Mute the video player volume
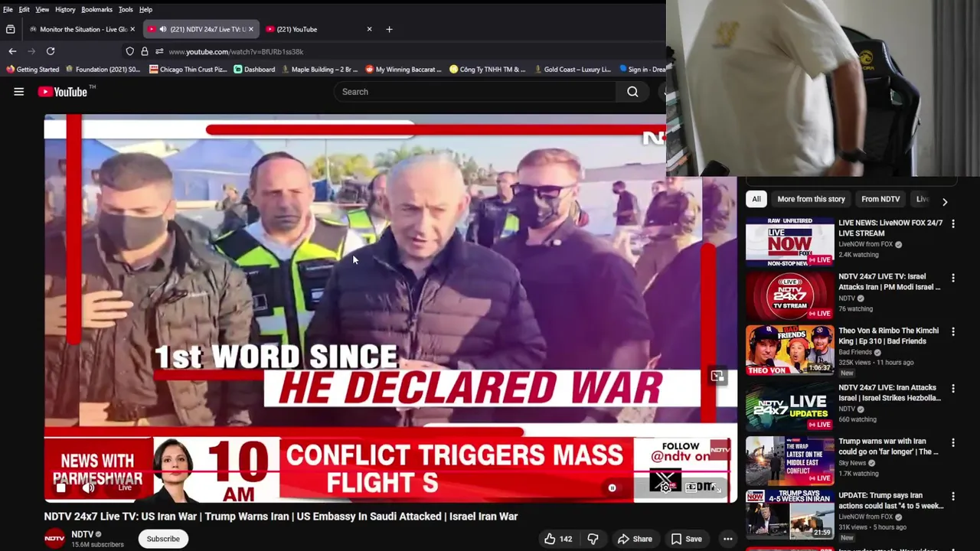 [x=89, y=487]
